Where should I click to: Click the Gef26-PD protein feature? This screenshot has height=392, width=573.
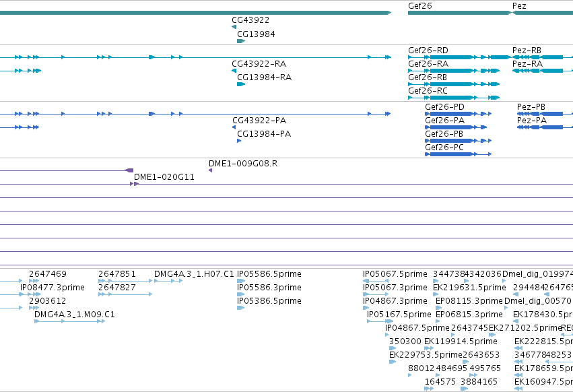(459, 114)
